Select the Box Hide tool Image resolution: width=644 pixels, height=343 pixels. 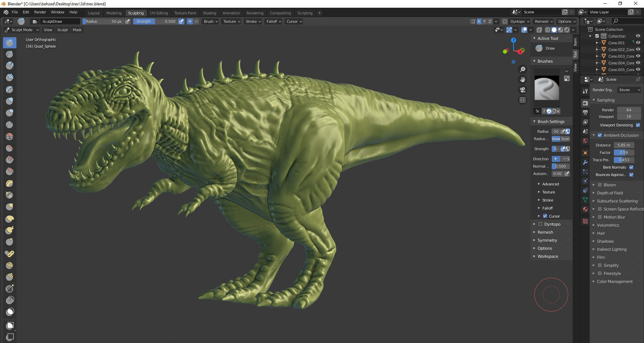10,337
